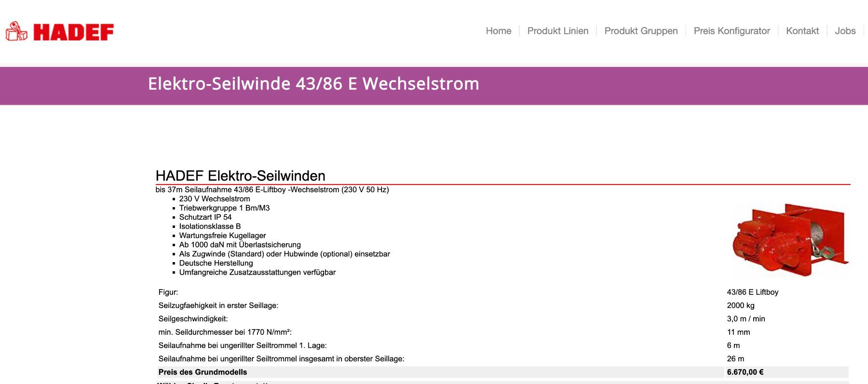The width and height of the screenshot is (868, 384).
Task: Click the subtitle 'bis 37m Seilaufnahme 43/86 E-Liftboy'
Action: 272,190
